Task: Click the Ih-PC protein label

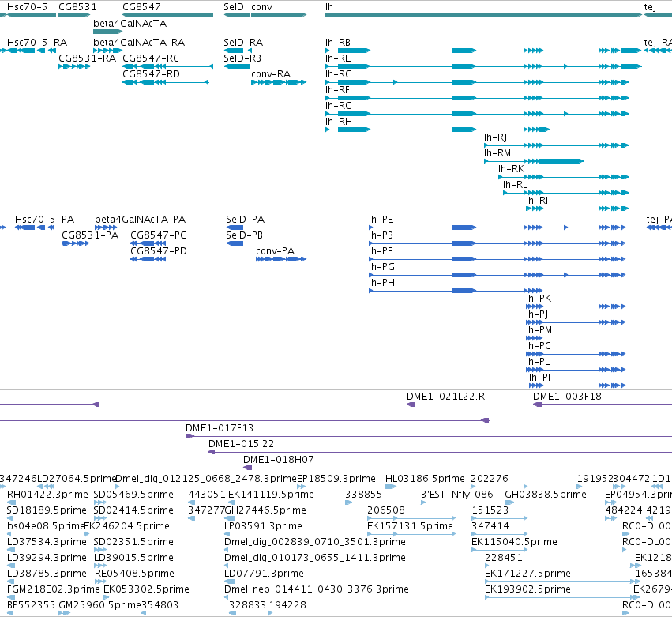Action: click(539, 346)
